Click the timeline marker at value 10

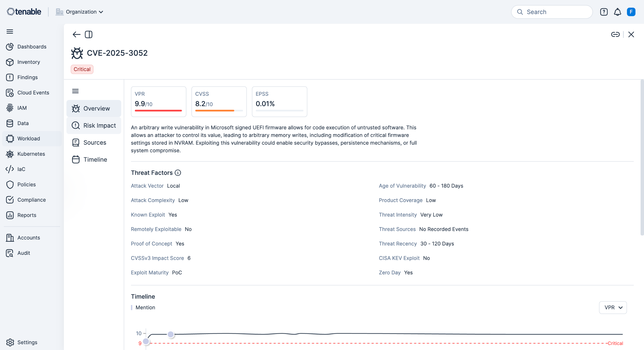click(x=171, y=334)
